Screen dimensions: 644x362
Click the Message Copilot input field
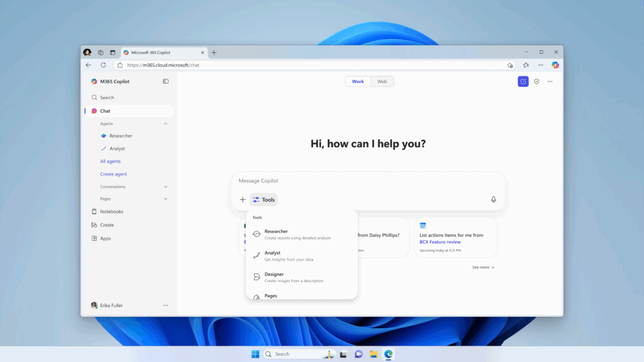coord(365,181)
